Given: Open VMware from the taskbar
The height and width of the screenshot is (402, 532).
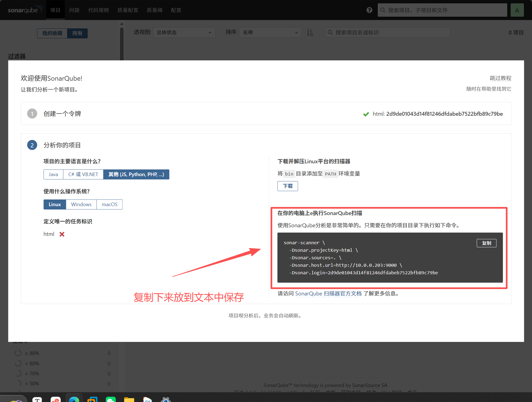Looking at the screenshot, I should coord(92,399).
